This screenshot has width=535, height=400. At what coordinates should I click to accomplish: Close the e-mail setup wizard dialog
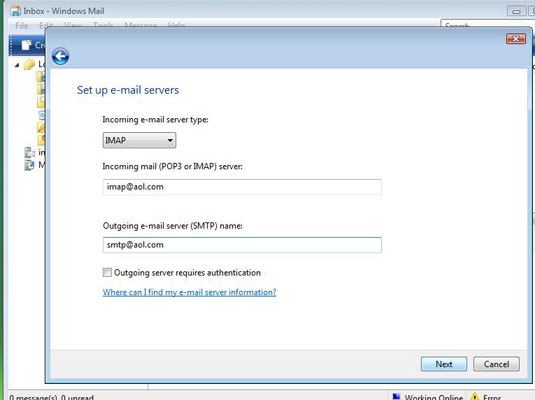[x=516, y=39]
